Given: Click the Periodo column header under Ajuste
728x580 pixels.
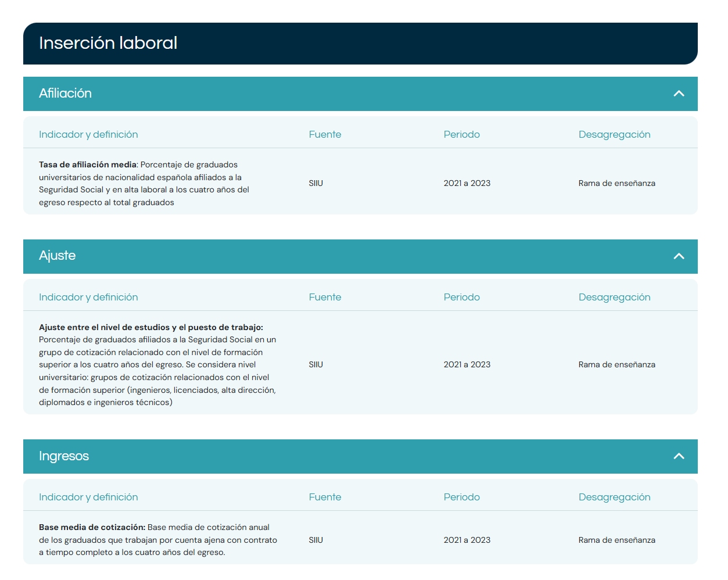Looking at the screenshot, I should coord(461,297).
